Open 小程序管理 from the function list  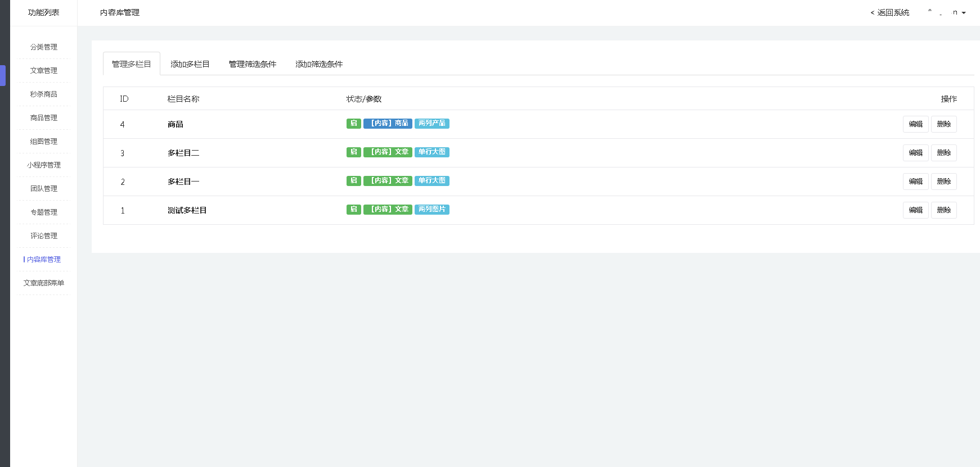click(44, 165)
